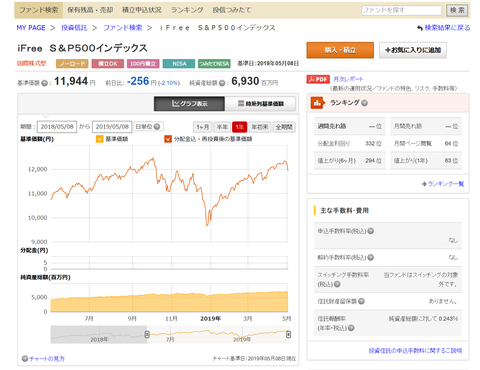
Task: Open the 月次レポート link
Action: coord(348,79)
